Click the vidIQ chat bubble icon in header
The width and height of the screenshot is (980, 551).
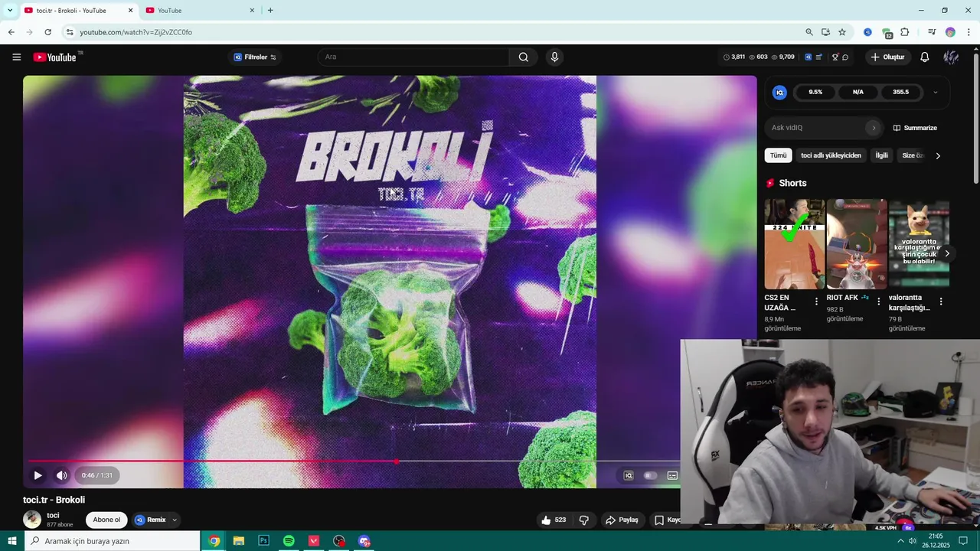point(845,57)
